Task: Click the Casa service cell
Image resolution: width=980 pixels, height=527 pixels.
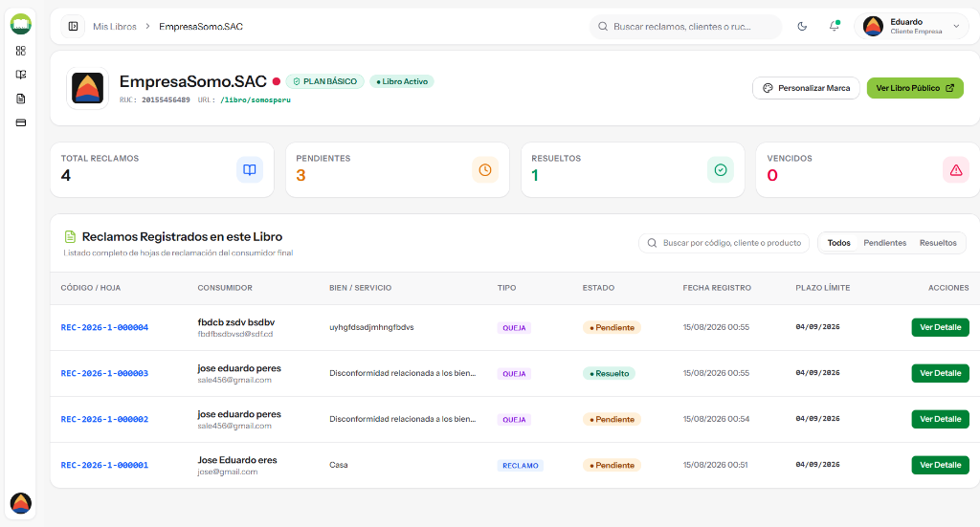Action: pos(339,465)
